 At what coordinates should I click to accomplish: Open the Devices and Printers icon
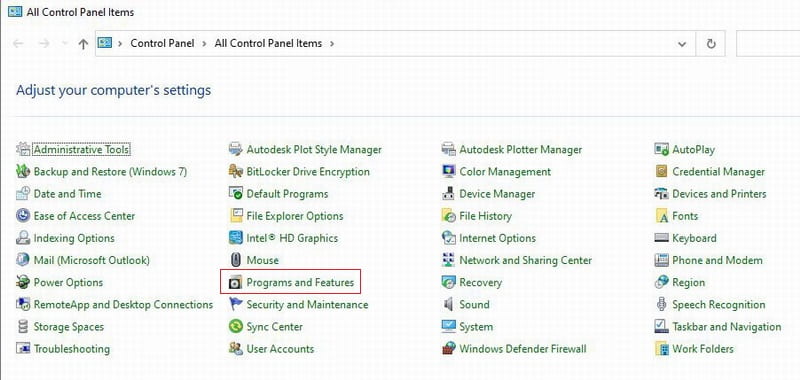point(661,194)
